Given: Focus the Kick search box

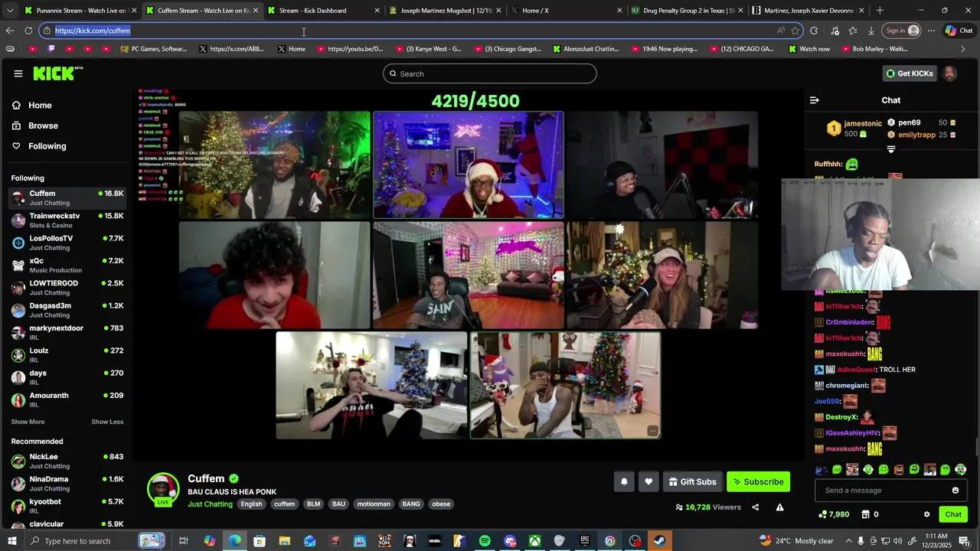Looking at the screenshot, I should point(490,73).
